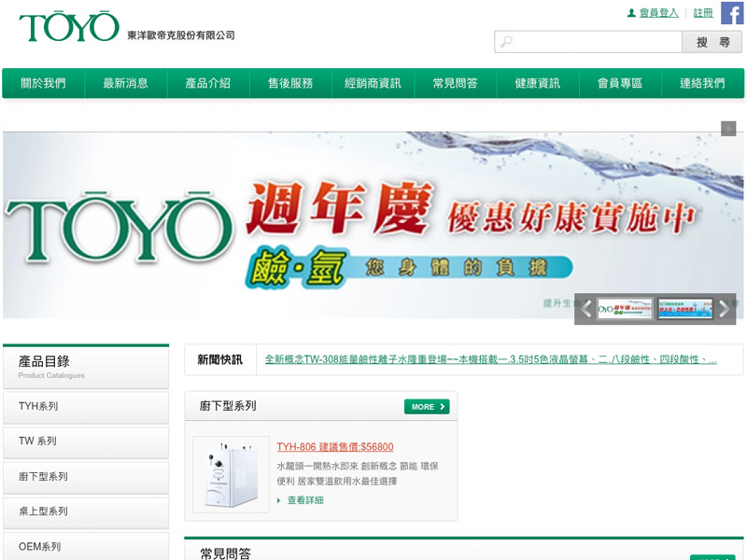This screenshot has width=747, height=560.
Task: Click MORE button in 廚下型系列 section
Action: 427,407
